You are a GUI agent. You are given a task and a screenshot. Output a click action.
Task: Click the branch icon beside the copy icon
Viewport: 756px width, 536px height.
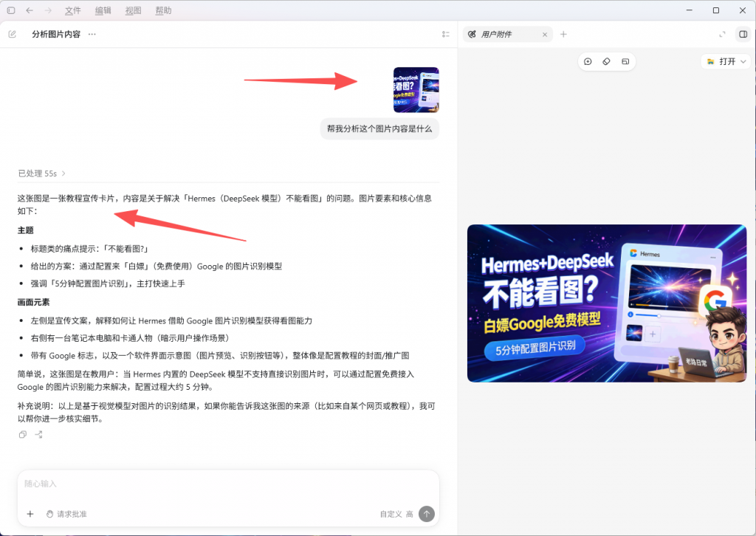38,435
